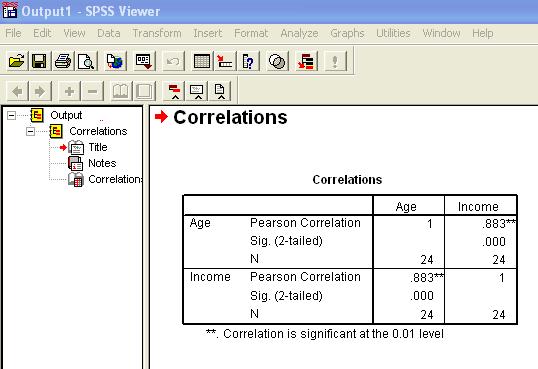Viewport: 538px width, 369px height.
Task: Click the Export output globe icon
Action: coord(115,61)
